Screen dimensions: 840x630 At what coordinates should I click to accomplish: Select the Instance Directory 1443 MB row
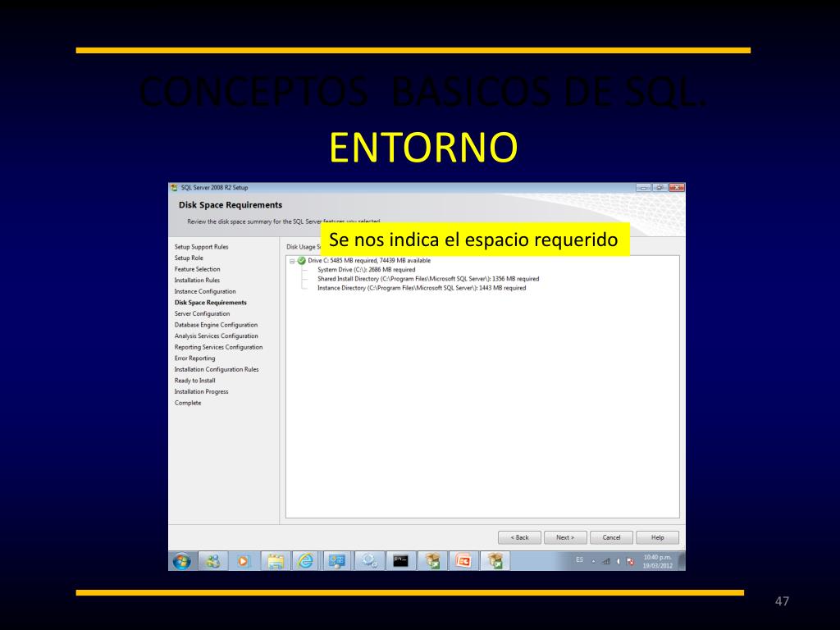(422, 288)
